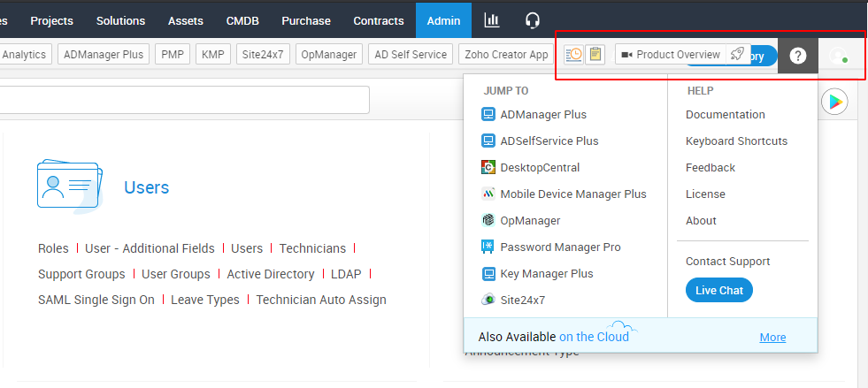The width and height of the screenshot is (868, 388).
Task: Click the rocket quick actions icon
Action: coord(737,55)
